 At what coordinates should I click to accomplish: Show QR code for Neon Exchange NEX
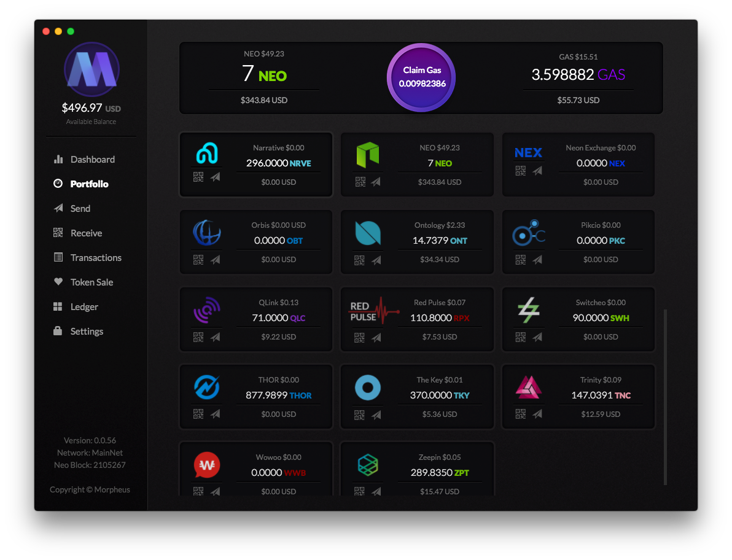tap(521, 171)
